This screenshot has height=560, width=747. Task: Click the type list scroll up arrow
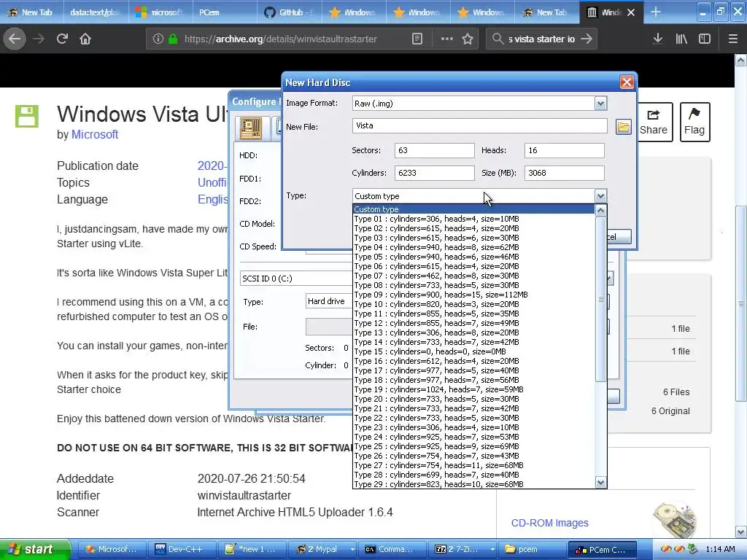coord(601,210)
